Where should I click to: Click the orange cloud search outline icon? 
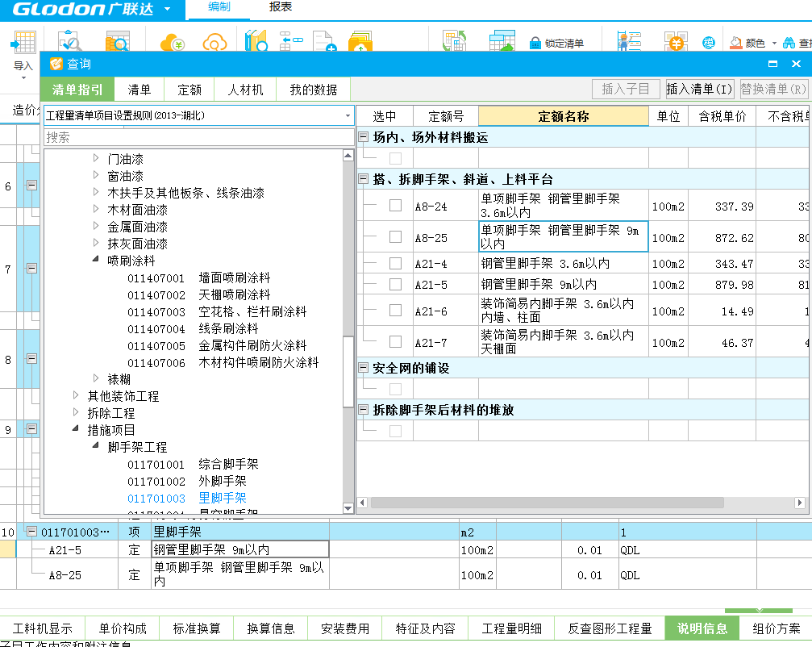(x=214, y=42)
